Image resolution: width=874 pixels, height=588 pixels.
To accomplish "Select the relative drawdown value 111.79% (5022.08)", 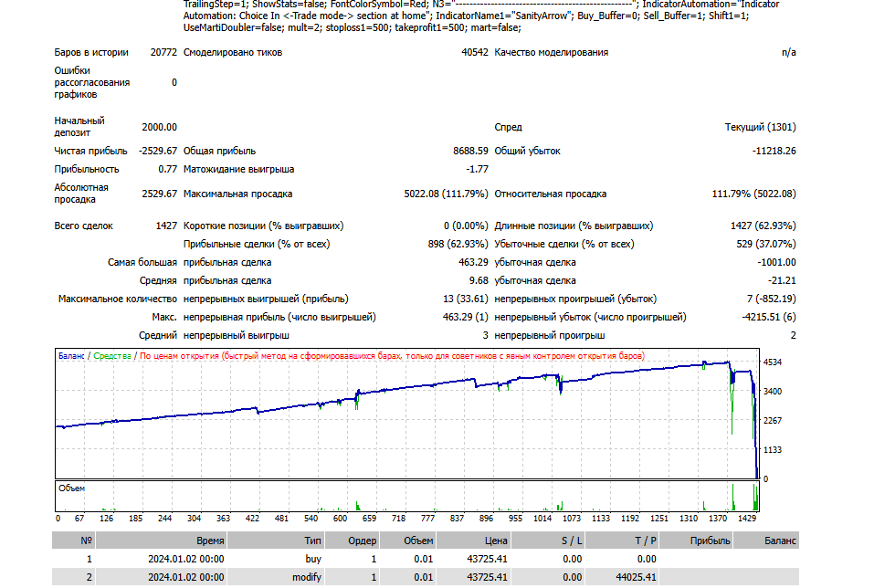I will pos(754,194).
